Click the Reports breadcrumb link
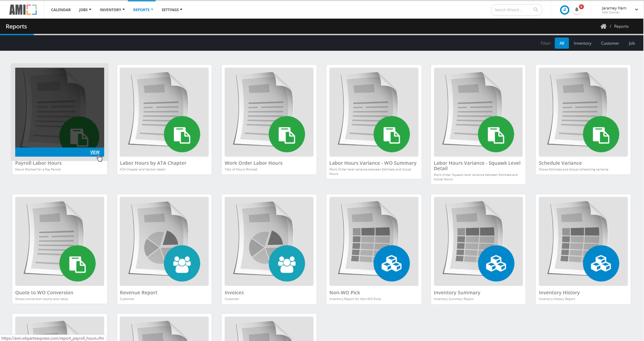The width and height of the screenshot is (644, 341). click(x=621, y=26)
